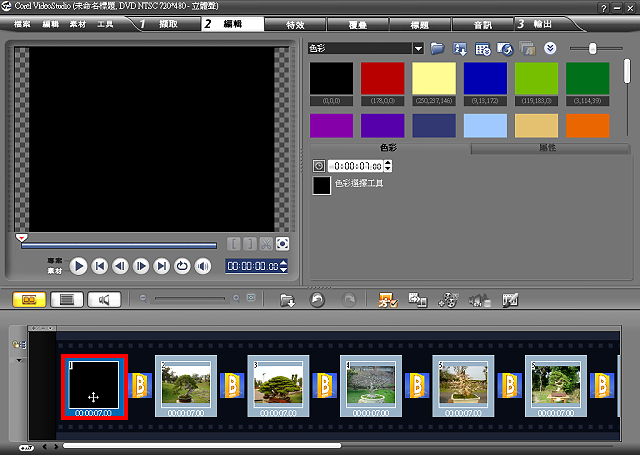Click the scissors cut clip button

266,244
